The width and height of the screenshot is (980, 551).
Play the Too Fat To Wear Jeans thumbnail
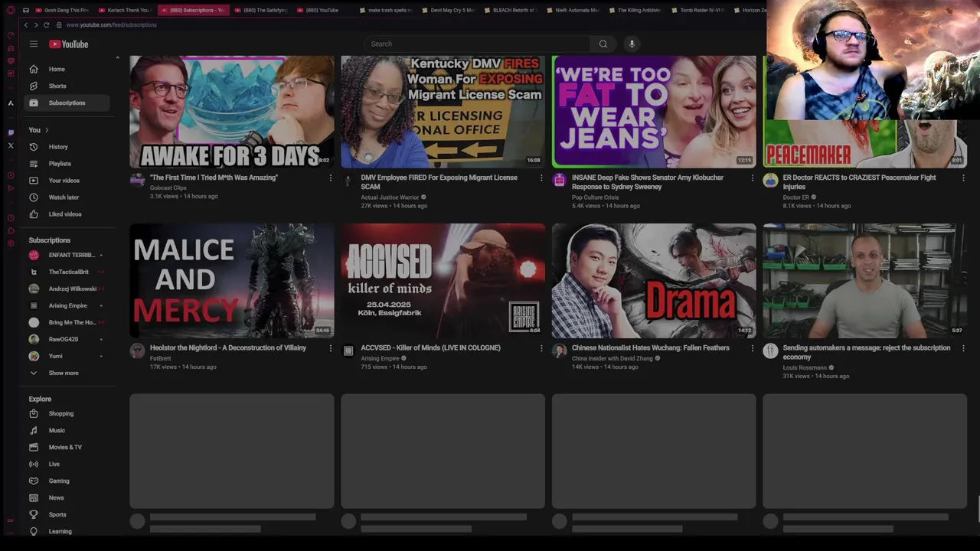tap(654, 112)
